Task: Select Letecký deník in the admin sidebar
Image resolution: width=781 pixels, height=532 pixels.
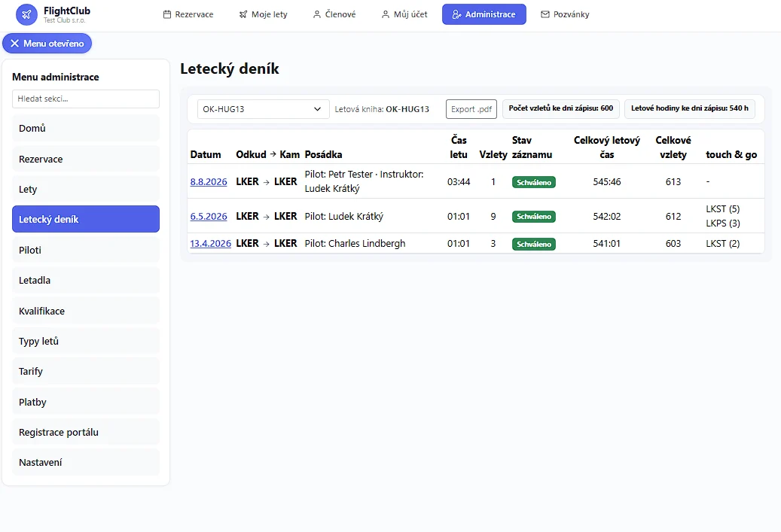Action: [x=86, y=220]
